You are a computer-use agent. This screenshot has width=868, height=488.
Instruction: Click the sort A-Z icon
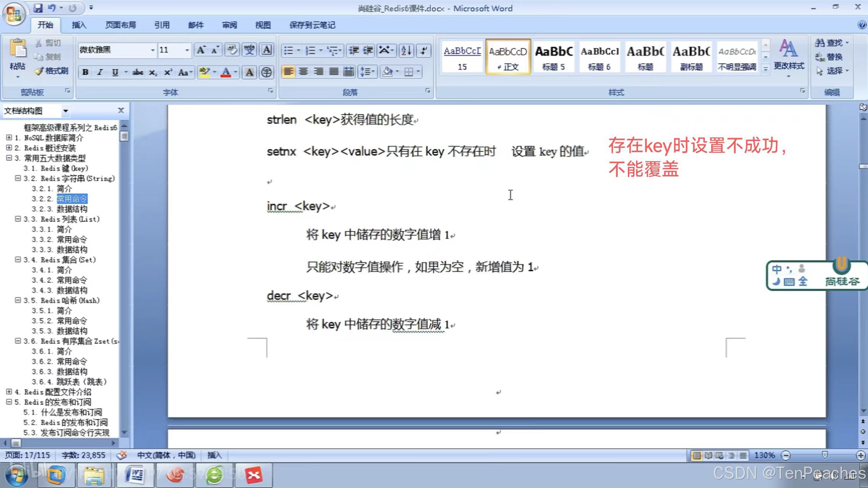point(406,50)
